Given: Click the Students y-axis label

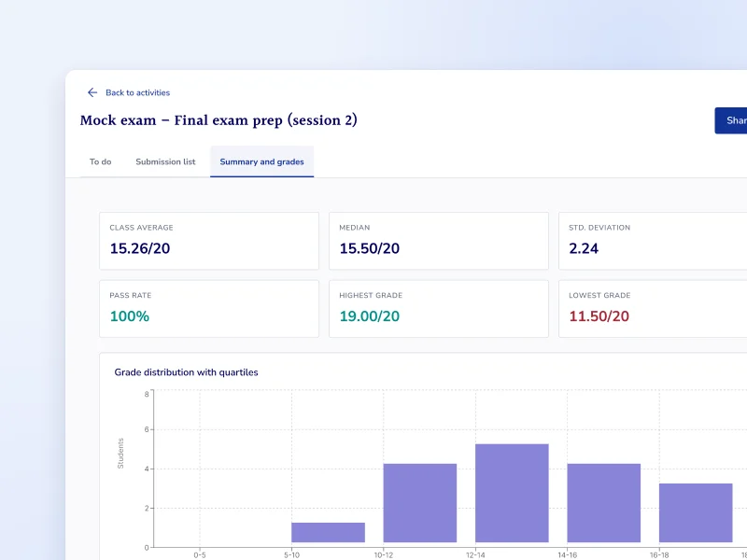Looking at the screenshot, I should tap(120, 454).
